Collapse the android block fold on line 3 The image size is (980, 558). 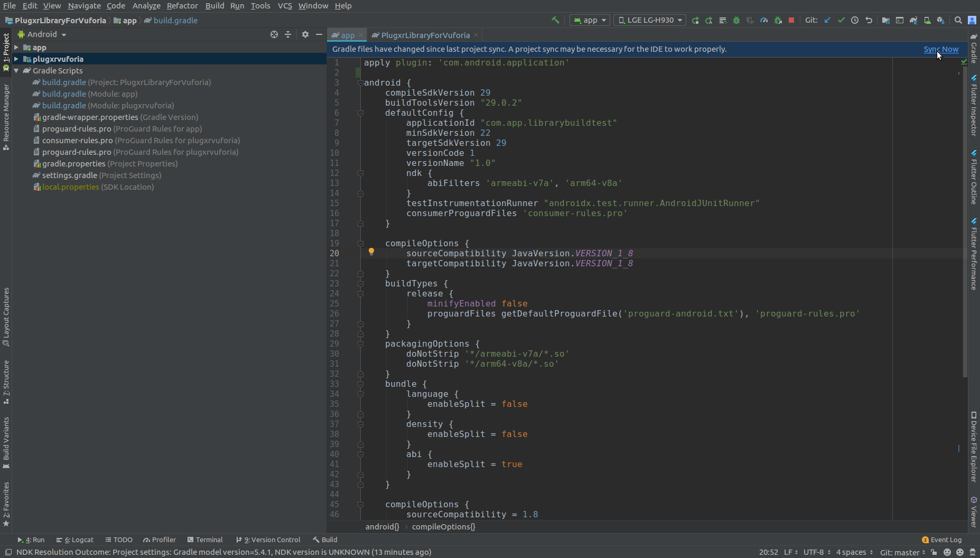point(360,83)
